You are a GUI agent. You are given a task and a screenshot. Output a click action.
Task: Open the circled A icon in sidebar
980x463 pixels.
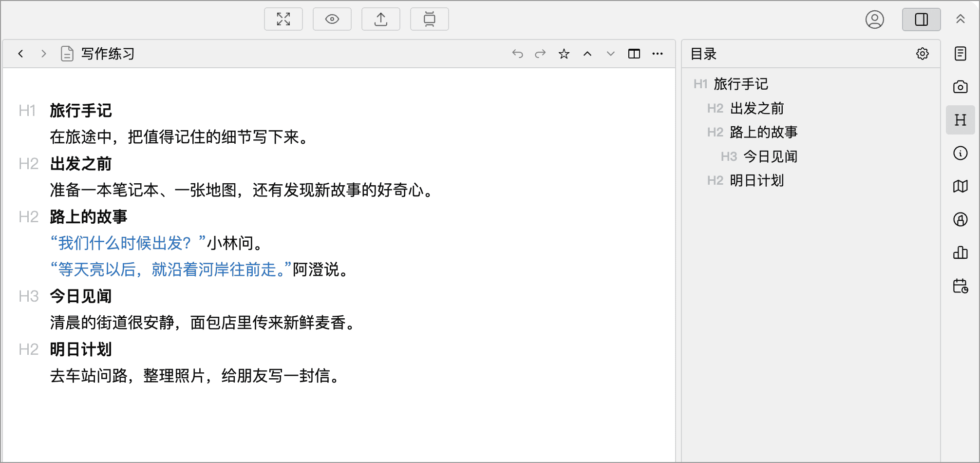tap(961, 219)
